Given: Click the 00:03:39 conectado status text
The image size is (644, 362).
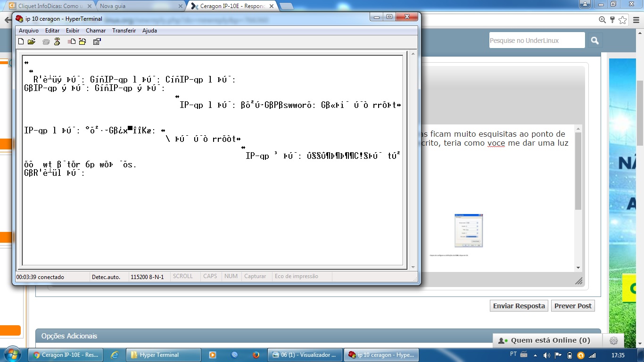Looking at the screenshot, I should tap(41, 277).
